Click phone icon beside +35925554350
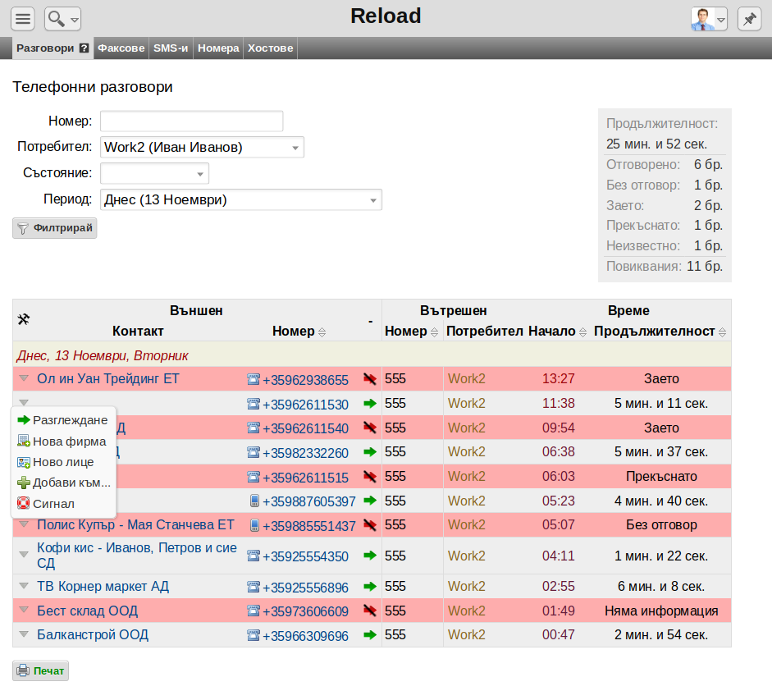The width and height of the screenshot is (772, 700). tap(253, 556)
